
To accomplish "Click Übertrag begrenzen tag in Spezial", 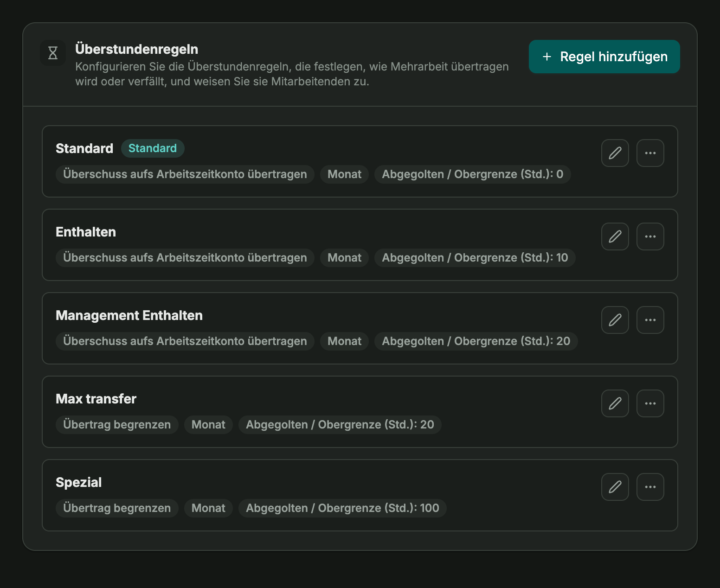I will [x=117, y=508].
